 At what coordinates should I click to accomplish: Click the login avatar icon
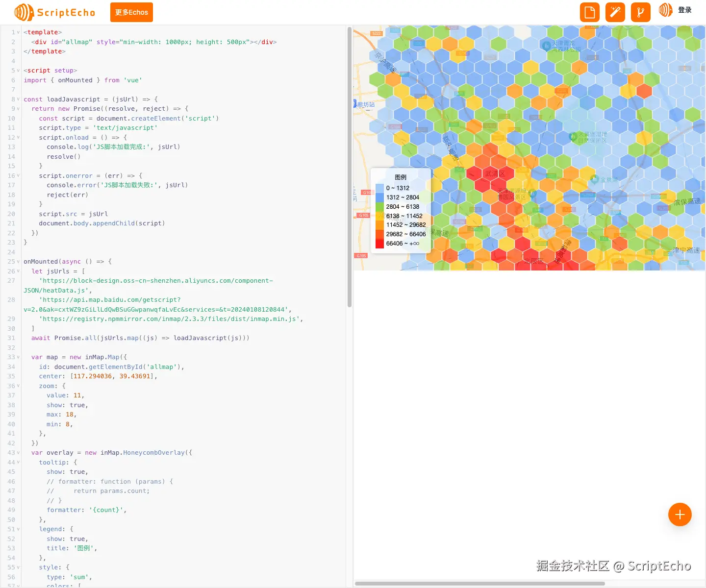pos(666,10)
